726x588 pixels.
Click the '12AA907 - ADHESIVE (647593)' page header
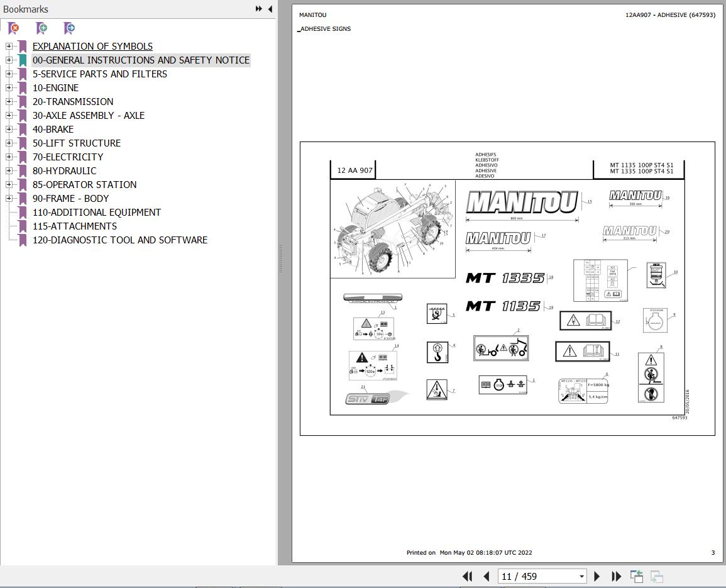click(x=670, y=15)
